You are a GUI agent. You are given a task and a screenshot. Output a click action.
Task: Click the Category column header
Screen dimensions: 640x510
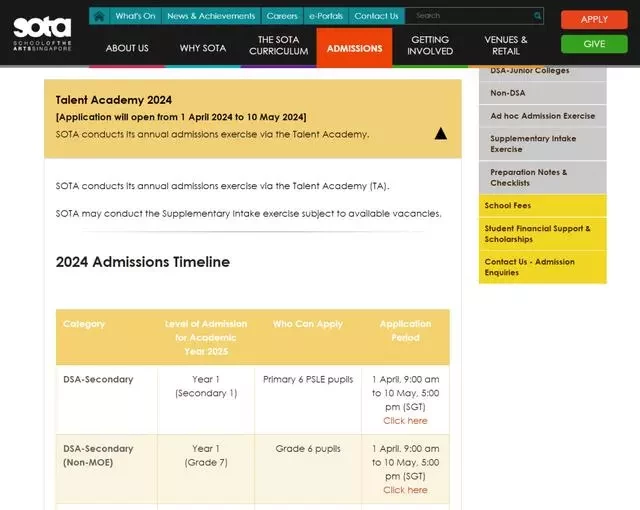[x=84, y=324]
